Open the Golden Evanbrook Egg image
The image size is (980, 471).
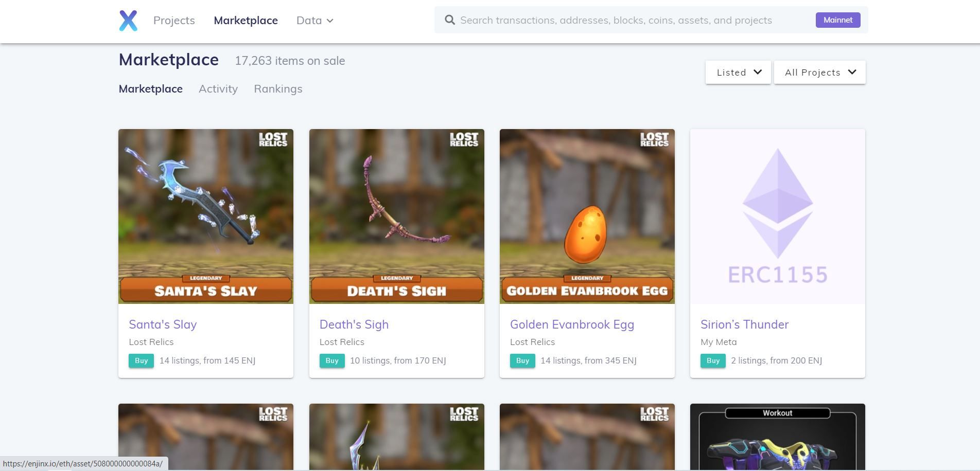pyautogui.click(x=587, y=216)
